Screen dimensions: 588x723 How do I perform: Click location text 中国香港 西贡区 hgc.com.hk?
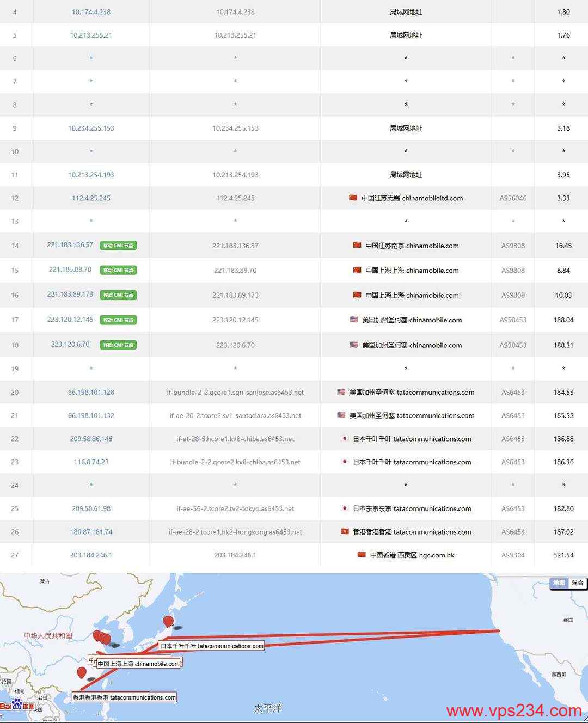point(412,555)
